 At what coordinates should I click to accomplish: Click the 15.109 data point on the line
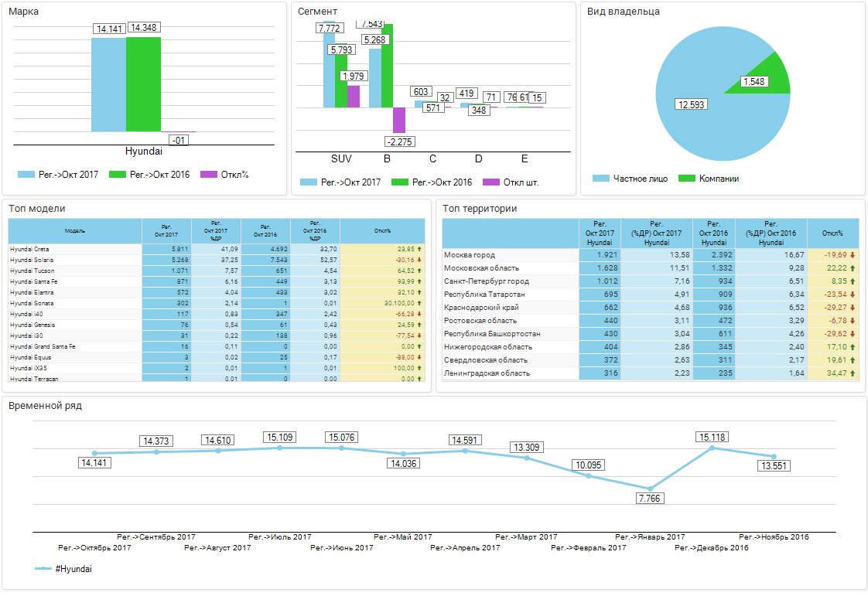coord(280,448)
